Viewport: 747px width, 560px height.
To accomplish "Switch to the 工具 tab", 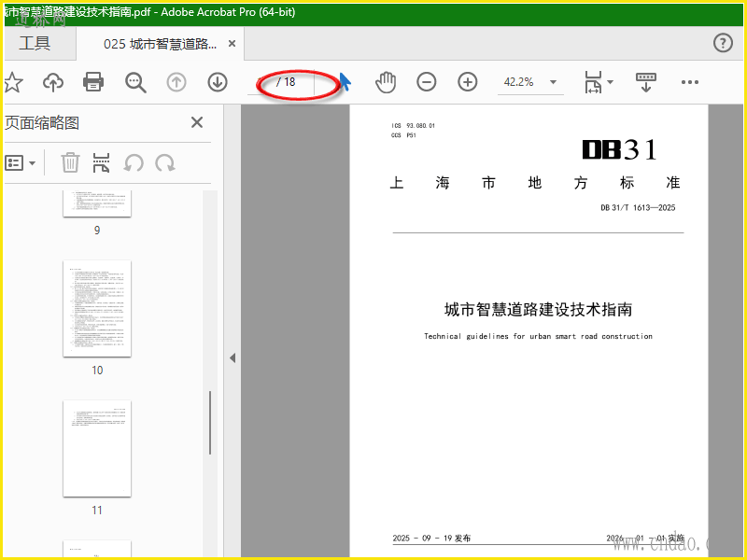I will pos(35,43).
